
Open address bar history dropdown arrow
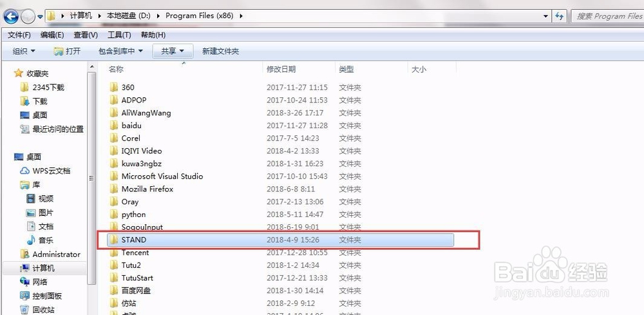[545, 17]
